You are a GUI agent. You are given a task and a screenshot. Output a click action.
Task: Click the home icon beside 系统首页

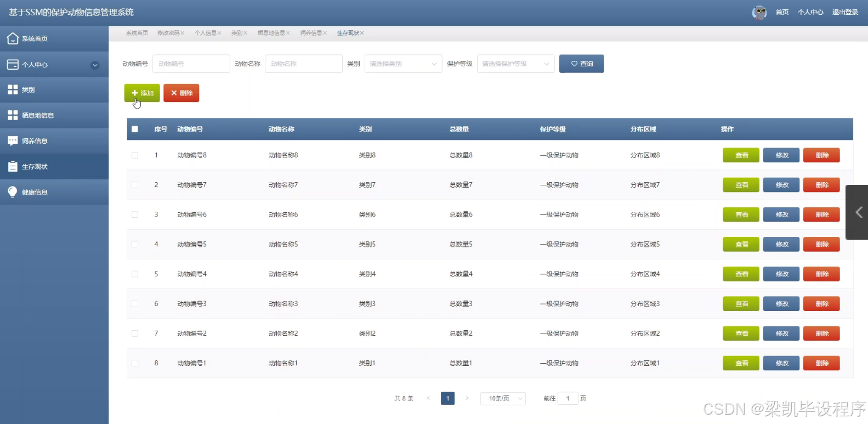[x=13, y=38]
